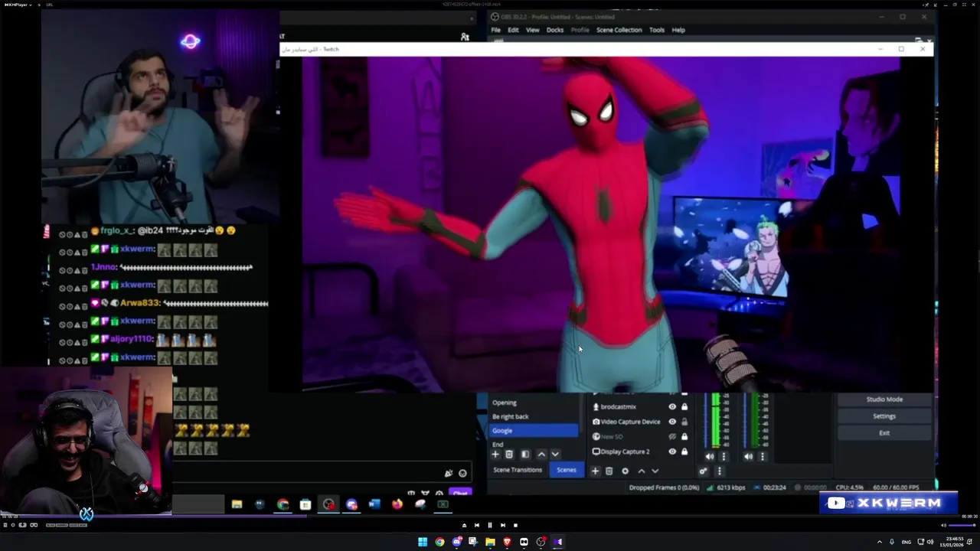The height and width of the screenshot is (551, 980).
Task: Toggle the lock on Display Capture 2
Action: point(684,452)
